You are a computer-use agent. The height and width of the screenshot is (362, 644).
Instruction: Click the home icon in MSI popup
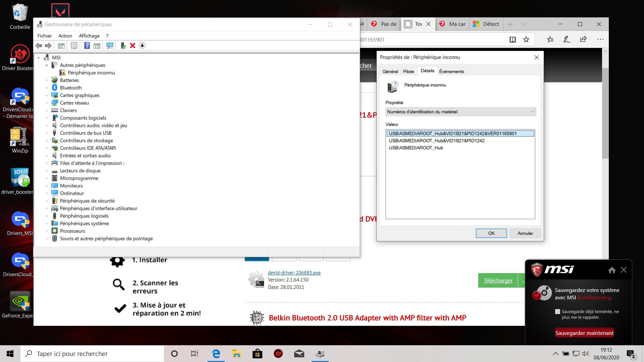pyautogui.click(x=612, y=270)
